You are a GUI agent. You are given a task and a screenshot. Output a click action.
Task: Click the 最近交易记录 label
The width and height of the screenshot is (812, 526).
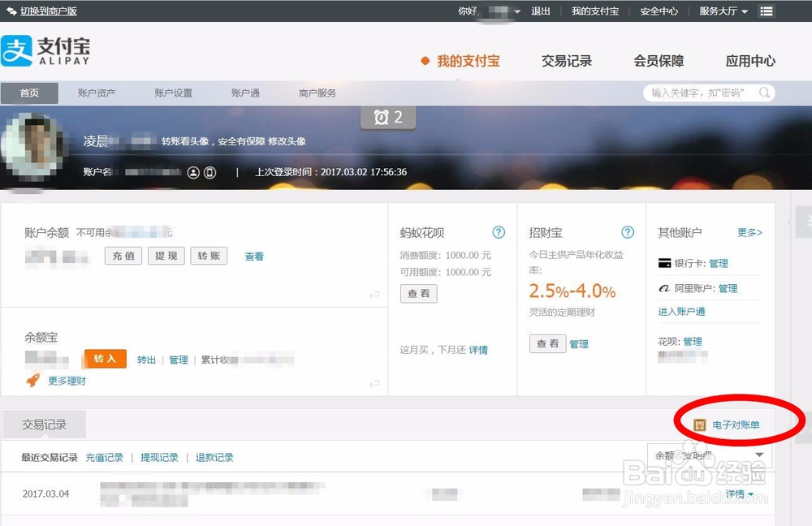(x=50, y=458)
